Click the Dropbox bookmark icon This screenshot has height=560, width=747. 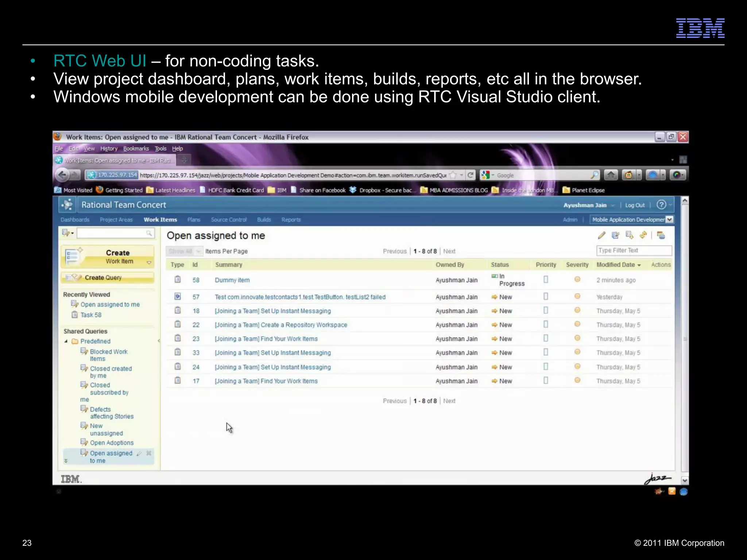tap(353, 190)
